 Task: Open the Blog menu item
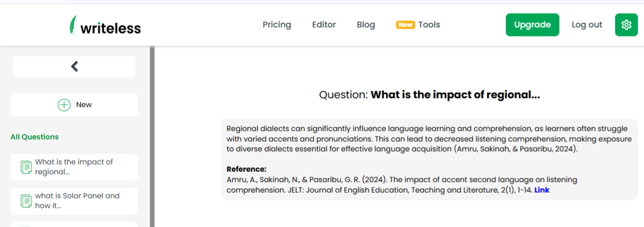[366, 24]
